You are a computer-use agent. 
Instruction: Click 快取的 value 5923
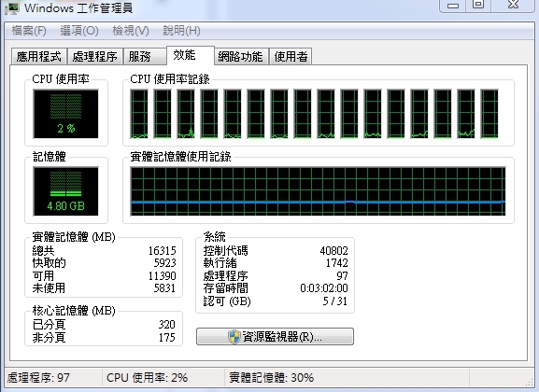click(164, 263)
